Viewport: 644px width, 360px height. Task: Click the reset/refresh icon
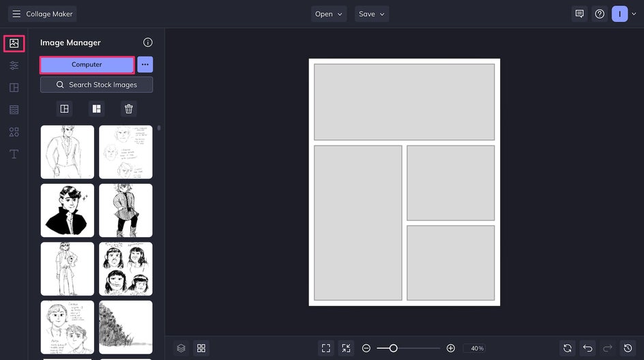[568, 348]
